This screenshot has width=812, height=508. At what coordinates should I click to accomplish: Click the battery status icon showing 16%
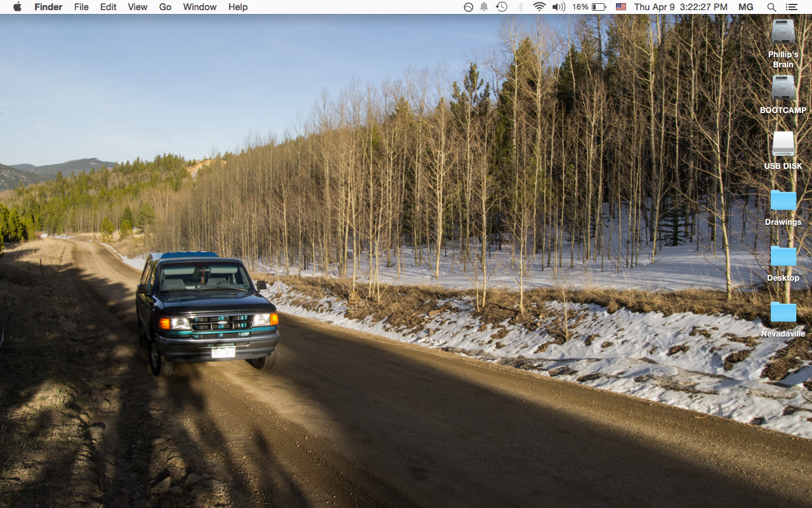click(x=589, y=7)
